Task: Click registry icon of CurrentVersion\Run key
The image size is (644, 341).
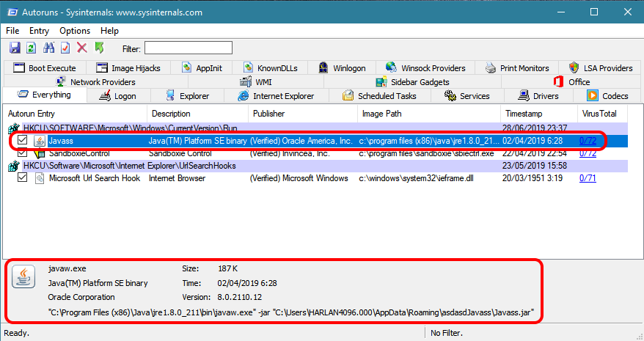Action: point(14,128)
